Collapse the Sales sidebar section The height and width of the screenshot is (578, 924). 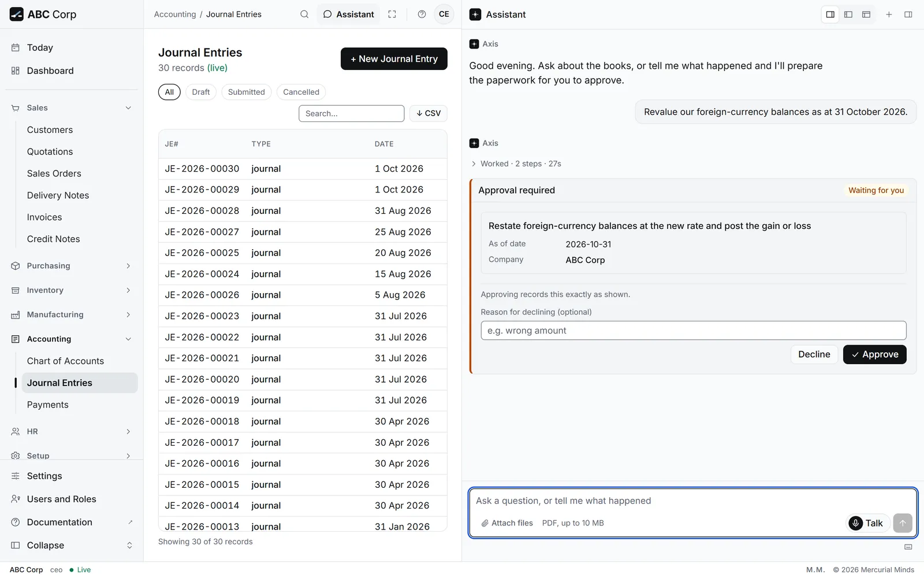click(72, 108)
